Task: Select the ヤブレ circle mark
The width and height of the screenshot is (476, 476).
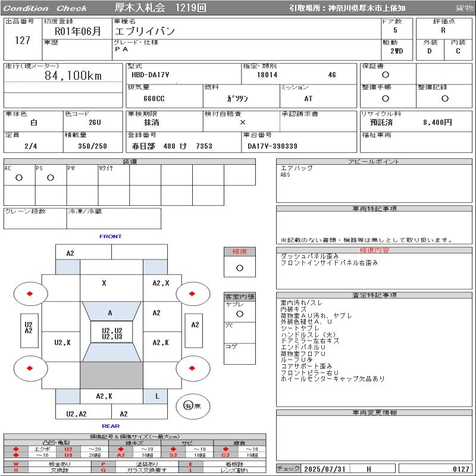Action: coord(240,314)
